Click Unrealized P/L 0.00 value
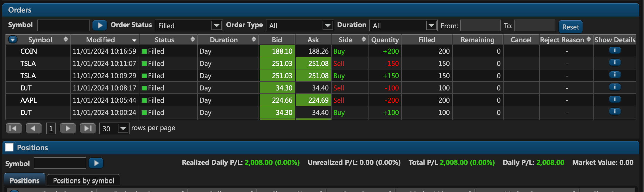The height and width of the screenshot is (192, 644). coord(366,163)
